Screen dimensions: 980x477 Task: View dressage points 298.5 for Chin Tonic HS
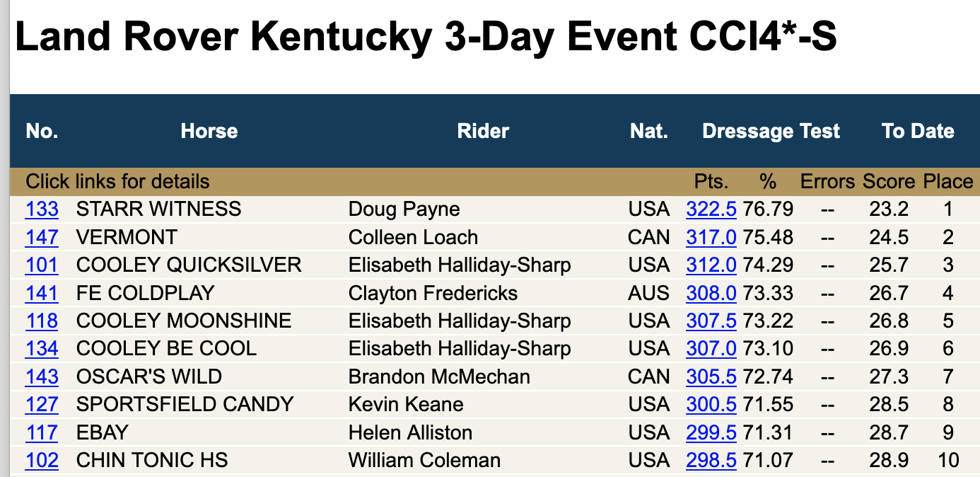[x=711, y=461]
